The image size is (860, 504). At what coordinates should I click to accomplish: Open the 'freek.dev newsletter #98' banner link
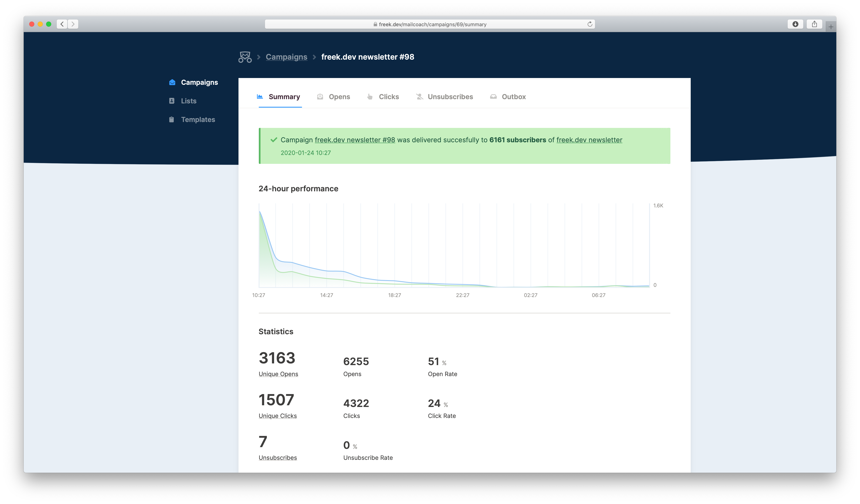(x=355, y=140)
